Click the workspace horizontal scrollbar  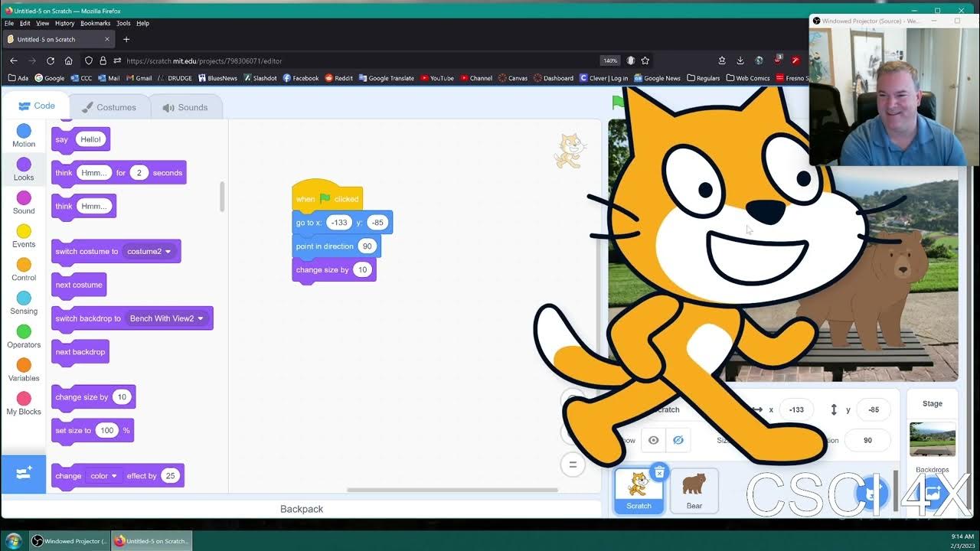pyautogui.click(x=452, y=490)
